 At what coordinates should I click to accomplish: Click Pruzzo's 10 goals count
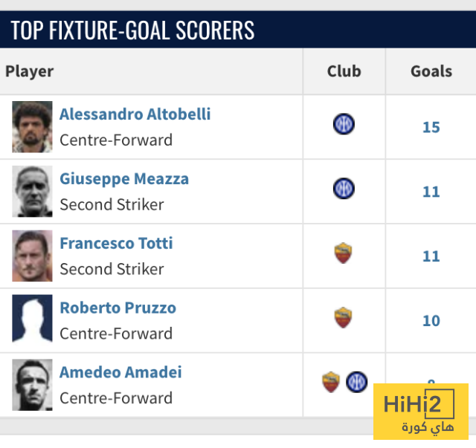click(x=431, y=322)
